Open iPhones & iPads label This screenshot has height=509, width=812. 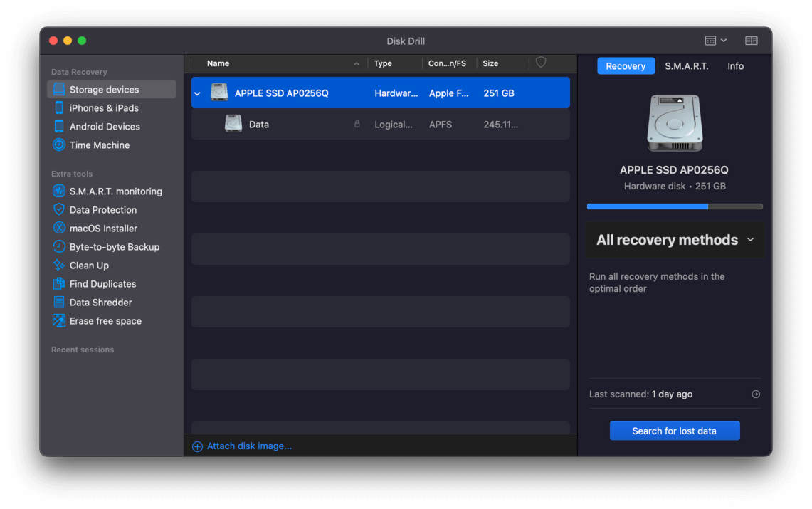point(104,108)
